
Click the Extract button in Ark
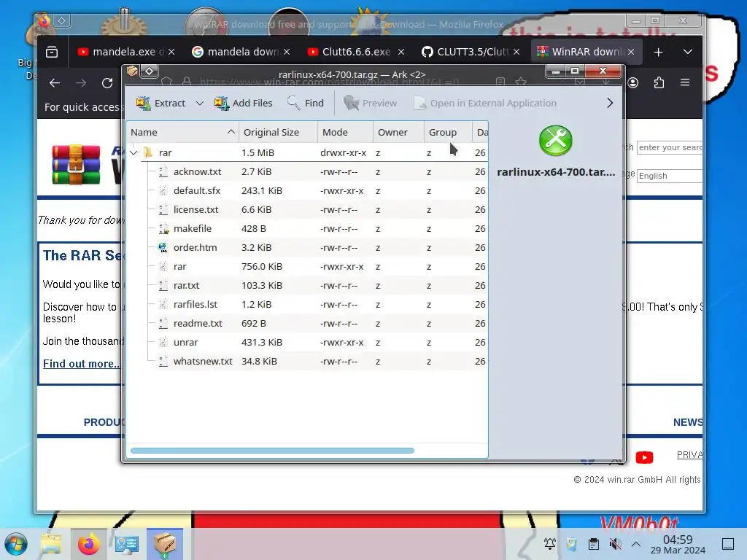click(x=160, y=103)
